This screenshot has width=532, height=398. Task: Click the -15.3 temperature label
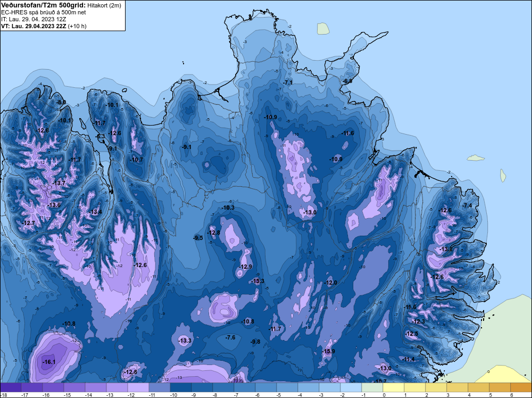[x=257, y=281]
